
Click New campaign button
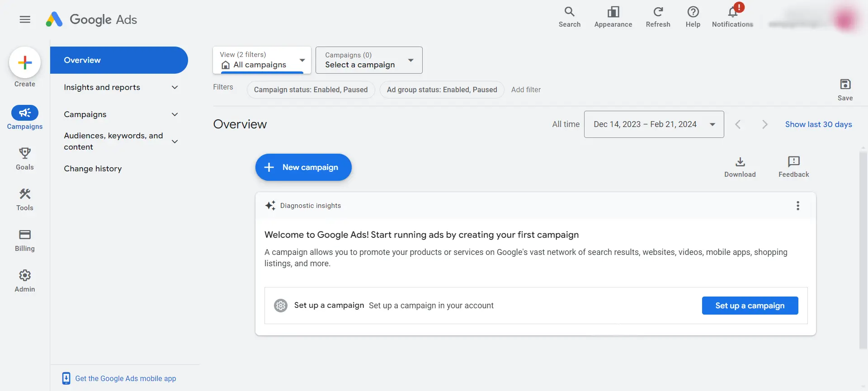pyautogui.click(x=303, y=167)
